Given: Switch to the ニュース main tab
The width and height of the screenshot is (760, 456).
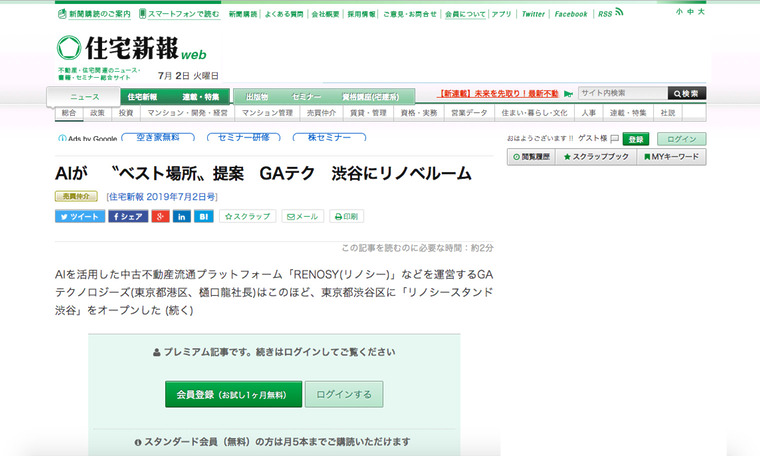Looking at the screenshot, I should 84,97.
